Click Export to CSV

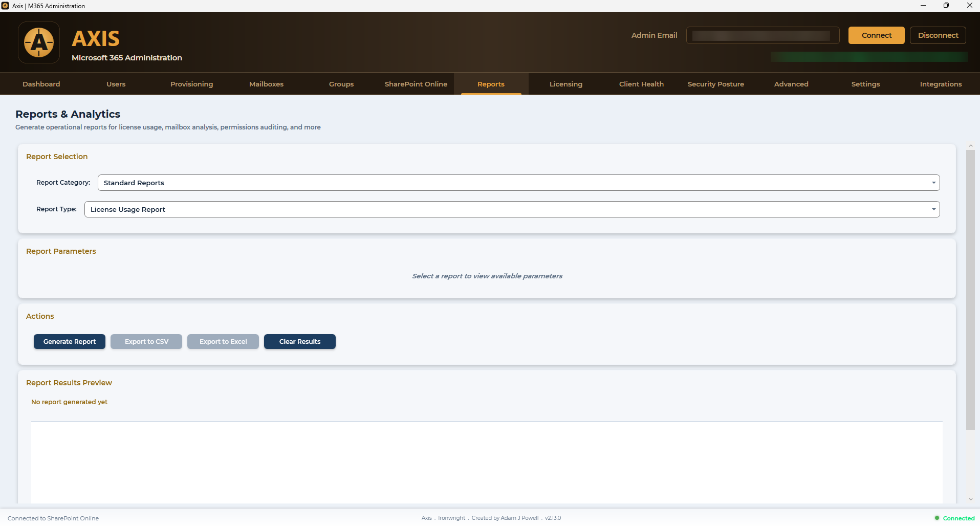pyautogui.click(x=146, y=341)
